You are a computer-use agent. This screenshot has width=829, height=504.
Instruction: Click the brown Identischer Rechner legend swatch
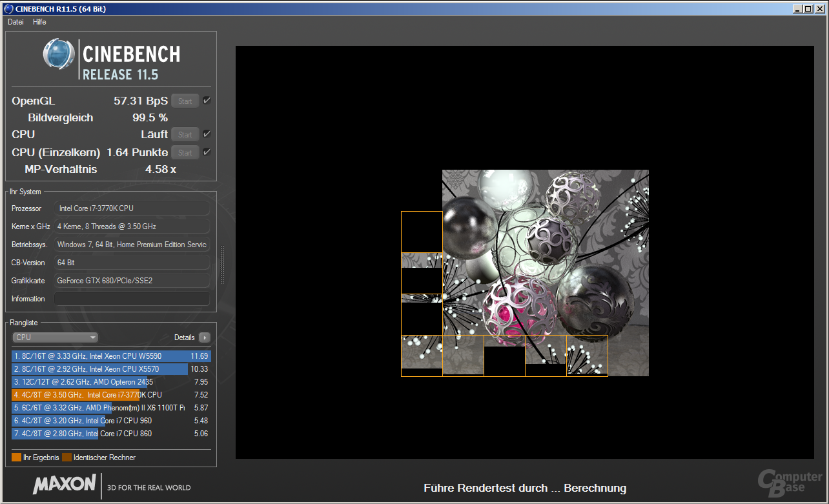(x=67, y=458)
